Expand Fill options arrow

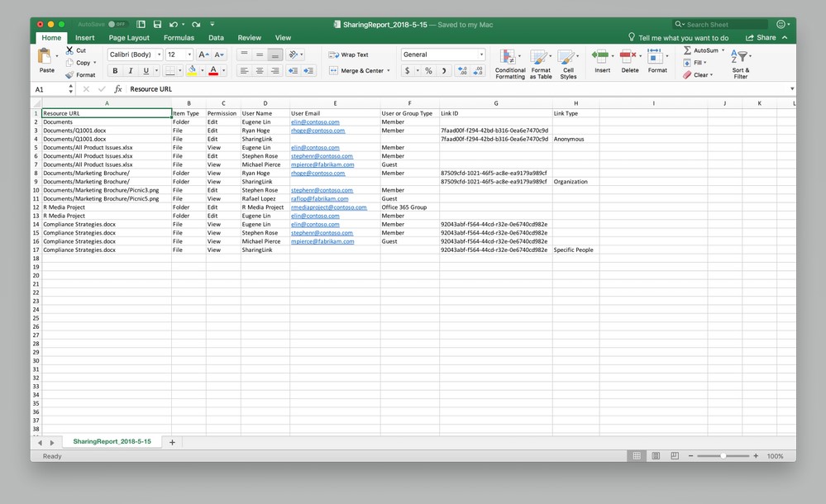click(x=704, y=63)
